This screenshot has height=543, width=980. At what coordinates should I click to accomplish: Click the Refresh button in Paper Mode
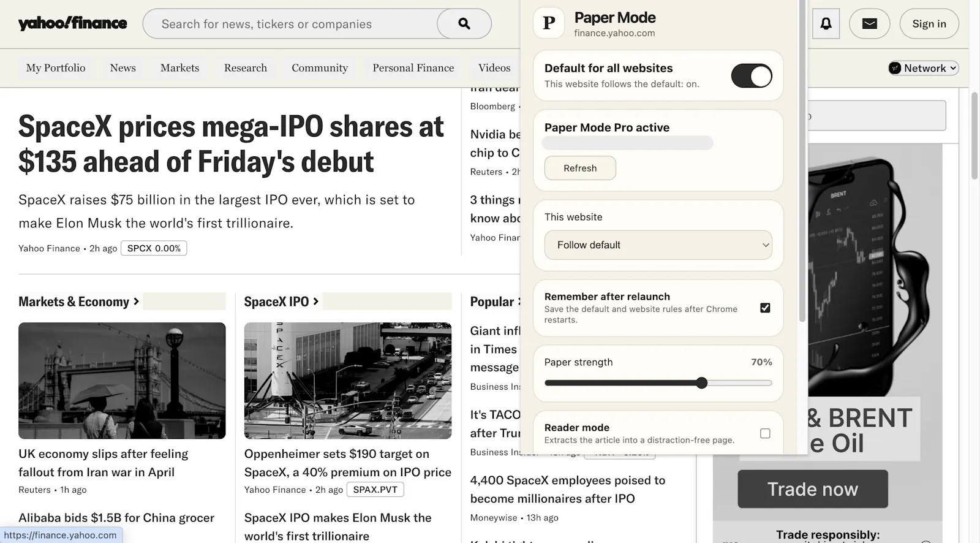tap(580, 168)
